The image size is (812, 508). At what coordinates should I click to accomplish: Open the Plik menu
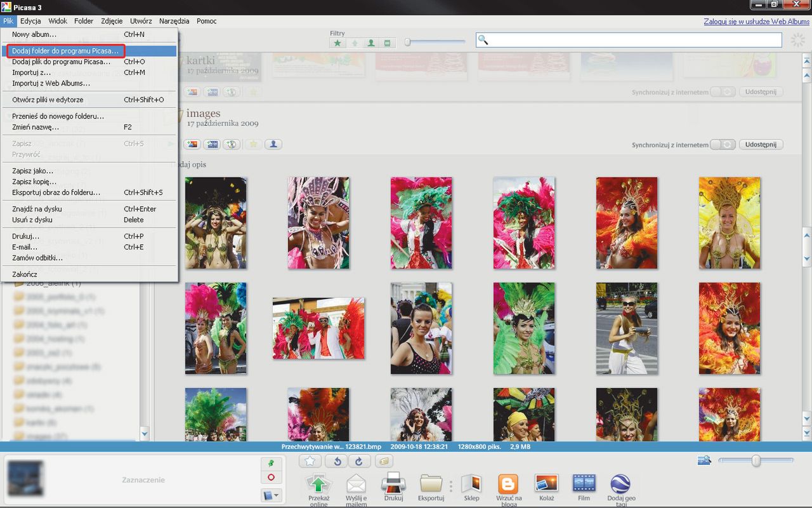click(x=8, y=21)
